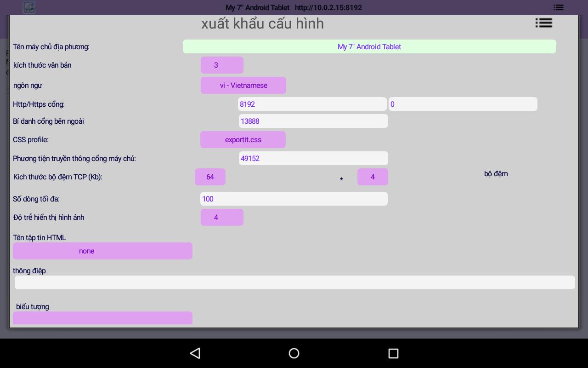Screen dimensions: 588x368
Task: Click the title bar URL http://10.0.2.15:8192
Action: click(x=328, y=7)
